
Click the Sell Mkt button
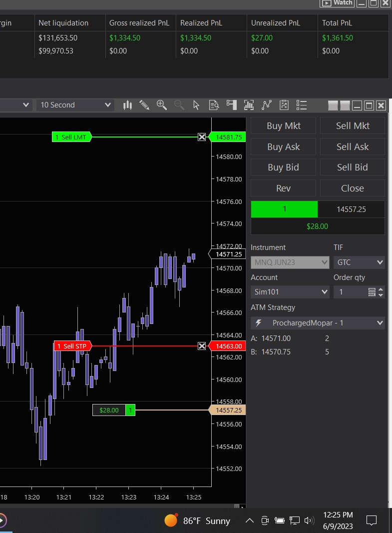352,126
